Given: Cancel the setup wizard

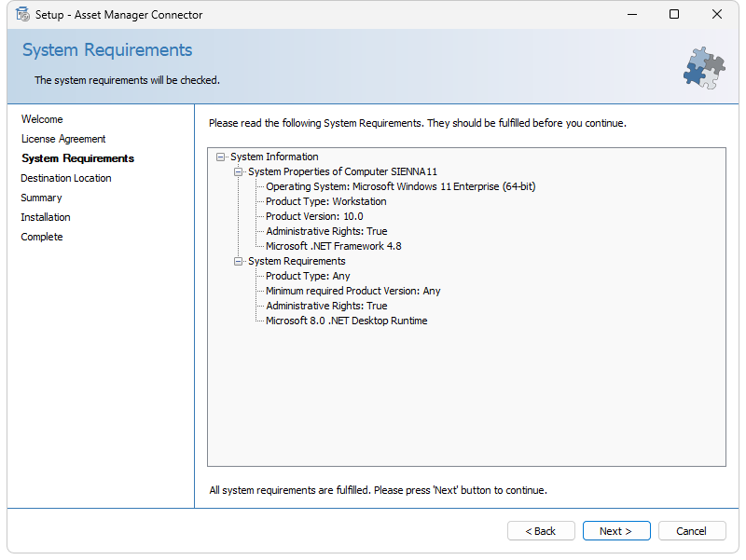Looking at the screenshot, I should 692,530.
